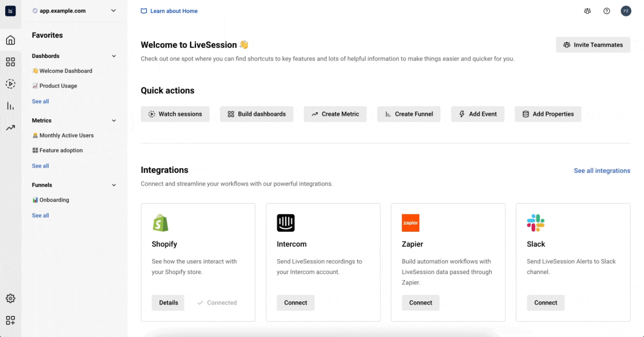Collapse the Funnels favorites section
This screenshot has width=644, height=337.
(x=114, y=185)
